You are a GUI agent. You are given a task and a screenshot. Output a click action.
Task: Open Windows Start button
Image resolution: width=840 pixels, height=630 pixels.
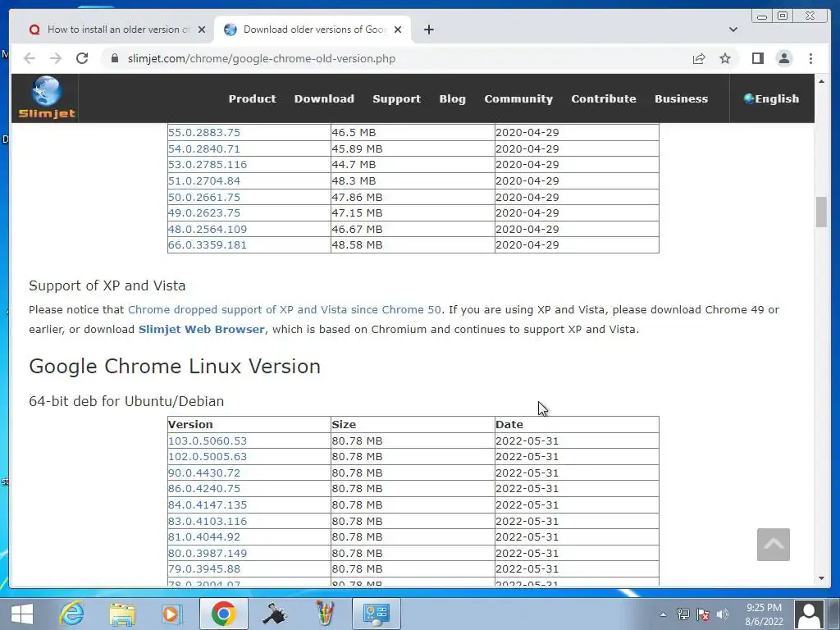pyautogui.click(x=22, y=614)
